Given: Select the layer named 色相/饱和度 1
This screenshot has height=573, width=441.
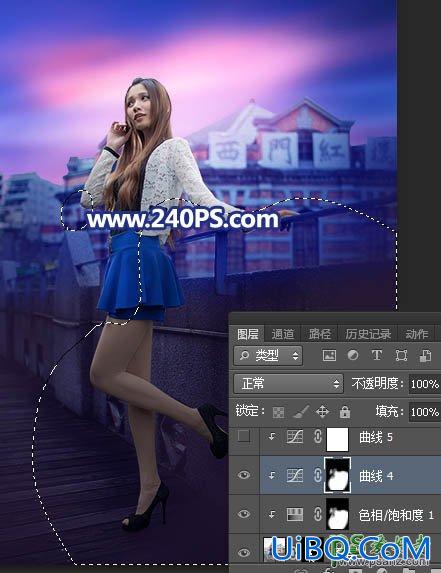Looking at the screenshot, I should [x=396, y=515].
